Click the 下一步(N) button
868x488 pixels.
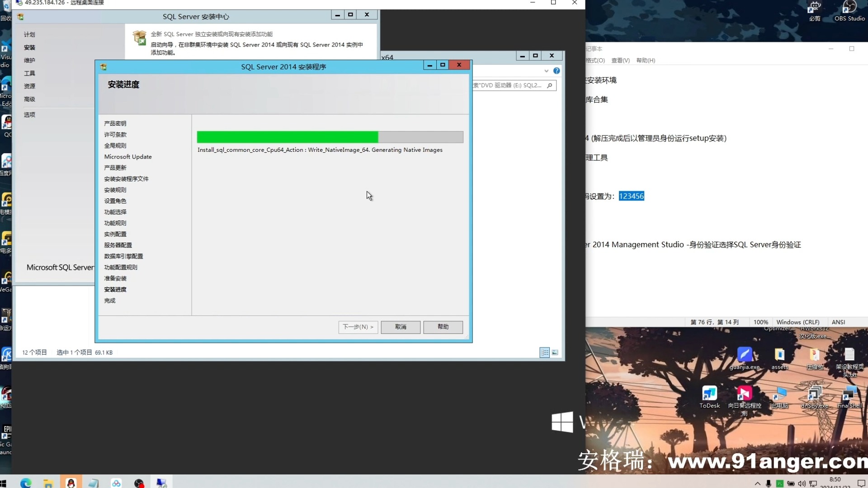[358, 327]
